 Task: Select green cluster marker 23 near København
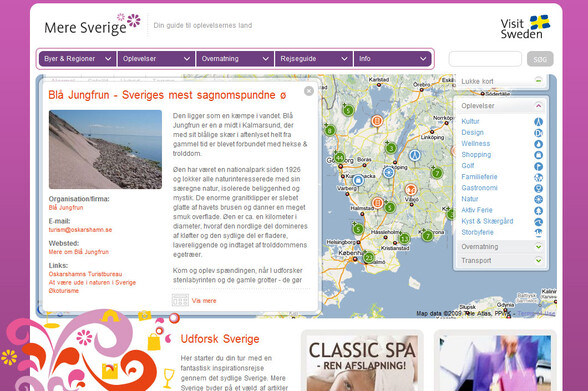369,257
